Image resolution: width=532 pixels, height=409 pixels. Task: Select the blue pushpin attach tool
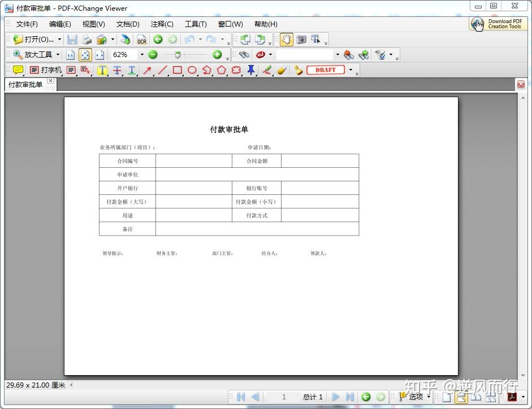click(x=251, y=70)
